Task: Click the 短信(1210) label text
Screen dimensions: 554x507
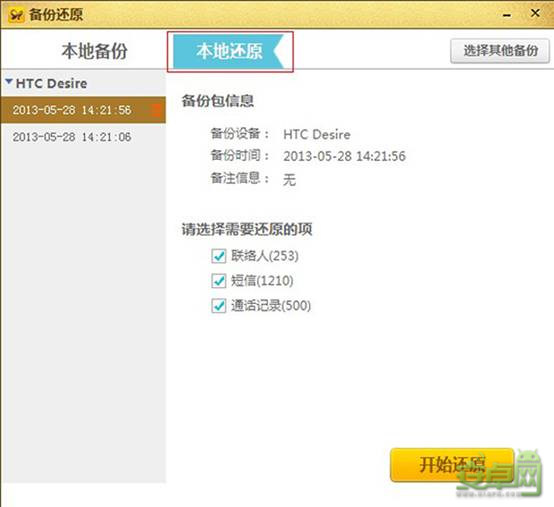Action: coord(262,281)
